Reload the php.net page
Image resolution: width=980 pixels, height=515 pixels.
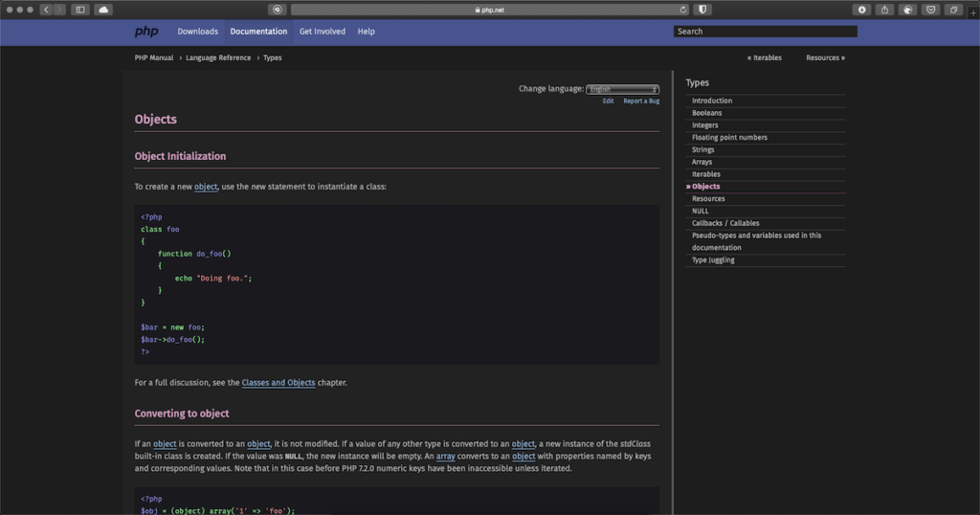click(x=683, y=10)
